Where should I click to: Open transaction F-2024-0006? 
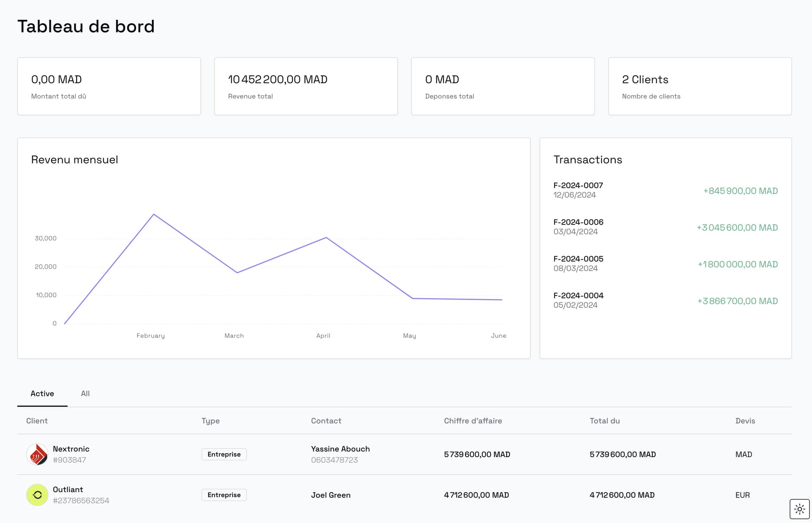pos(666,227)
